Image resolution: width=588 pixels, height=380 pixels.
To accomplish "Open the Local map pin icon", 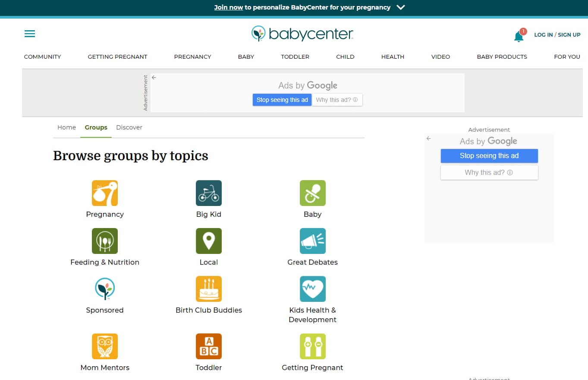I will coord(209,241).
